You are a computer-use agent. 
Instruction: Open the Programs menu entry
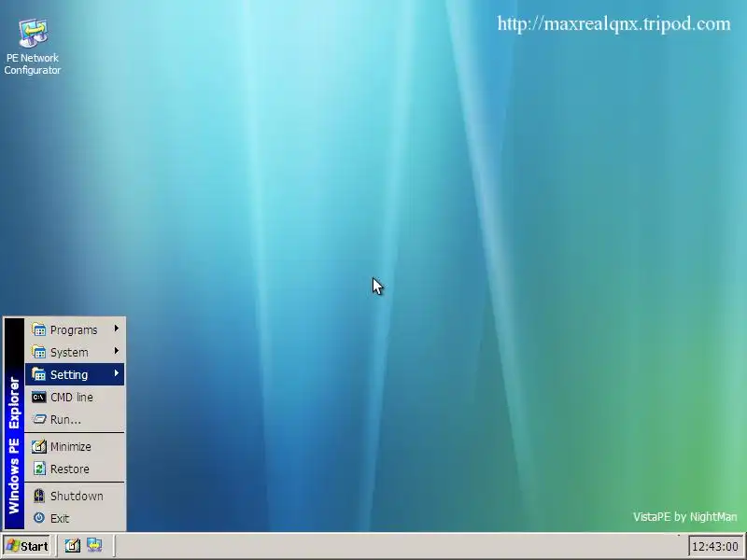pyautogui.click(x=75, y=329)
